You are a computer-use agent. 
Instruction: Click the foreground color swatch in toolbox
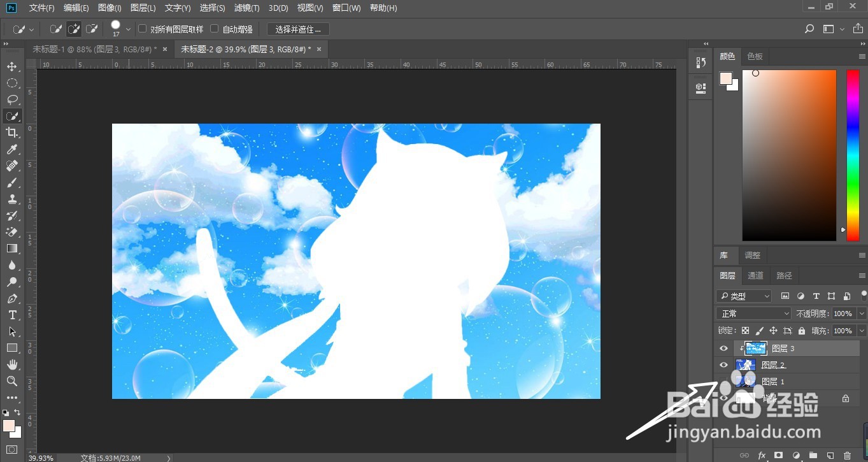tap(9, 426)
